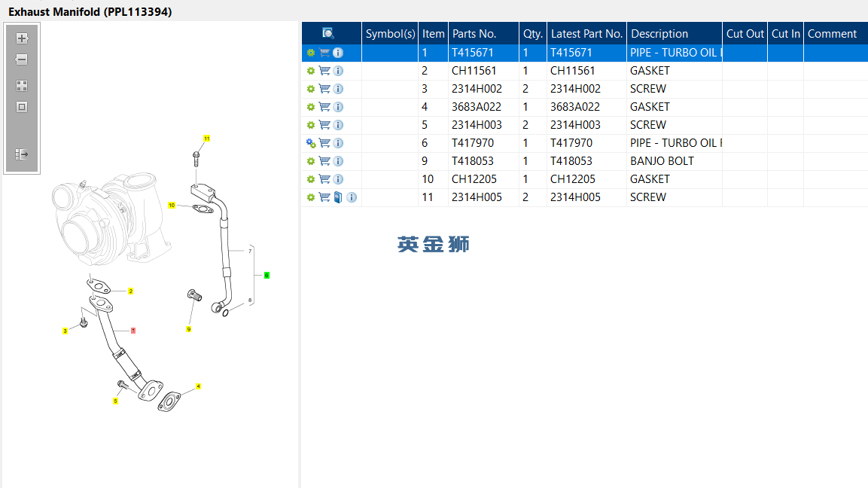The height and width of the screenshot is (488, 868).
Task: Show info for 2314H002 screw
Action: point(338,89)
